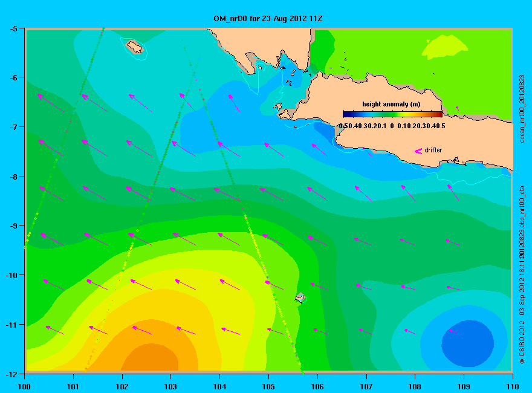Click the orange high anomaly peak

pyautogui.click(x=151, y=358)
